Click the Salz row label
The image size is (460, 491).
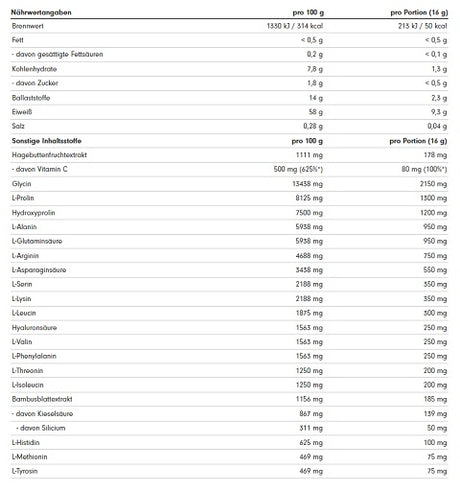coord(18,126)
